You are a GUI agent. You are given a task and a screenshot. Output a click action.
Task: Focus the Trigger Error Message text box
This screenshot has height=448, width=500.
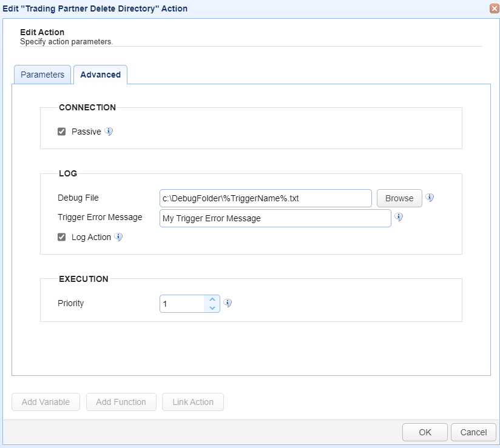tap(275, 218)
